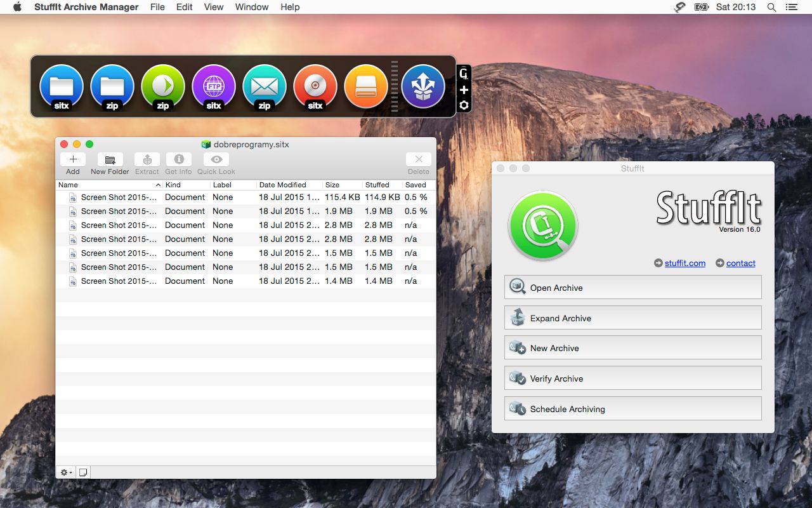Image resolution: width=812 pixels, height=508 pixels.
Task: Click the plus icon on the droplet bar
Action: [464, 90]
